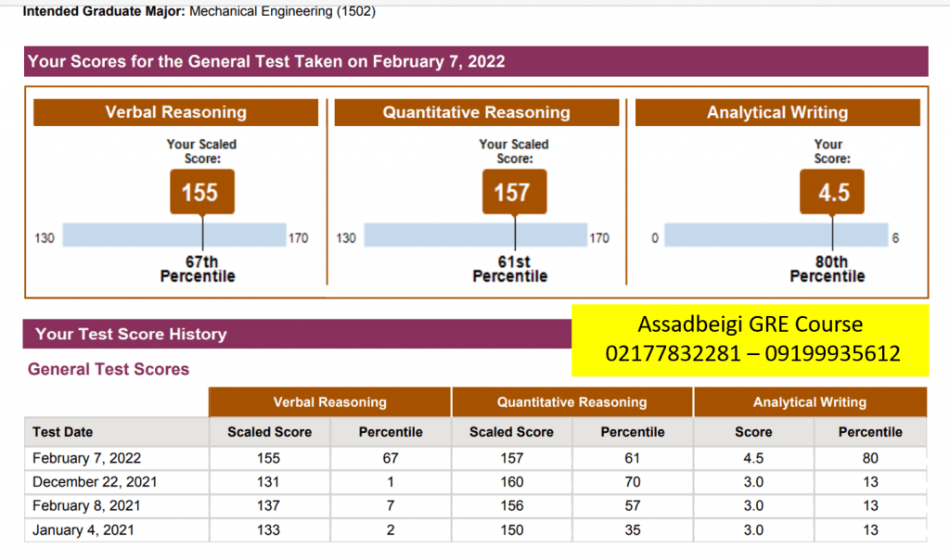This screenshot has width=950, height=560.
Task: Select the Verbal Reasoning panel header
Action: coord(176,113)
